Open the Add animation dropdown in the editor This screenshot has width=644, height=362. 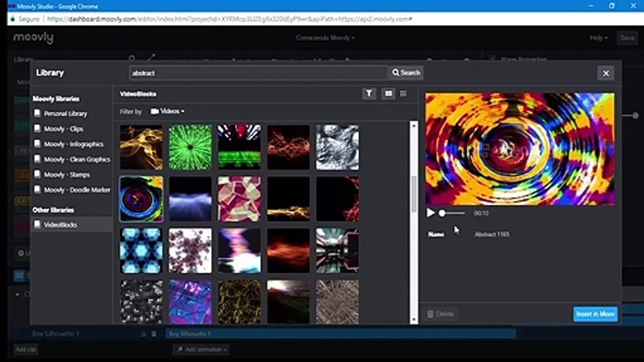(201, 349)
